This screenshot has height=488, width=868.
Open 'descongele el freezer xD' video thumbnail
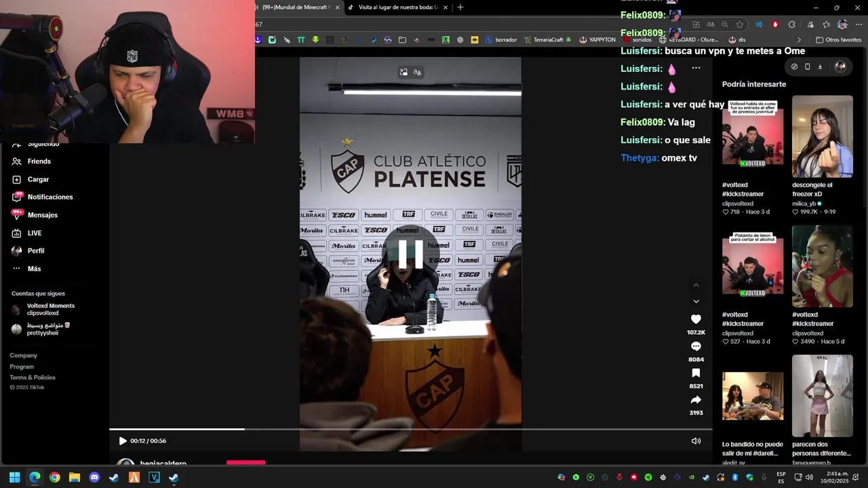pos(822,136)
